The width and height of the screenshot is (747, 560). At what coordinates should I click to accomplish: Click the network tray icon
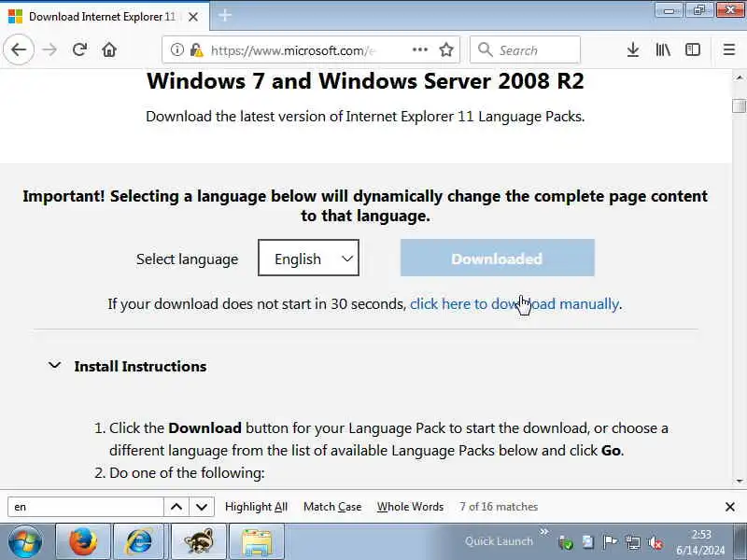[x=633, y=542]
